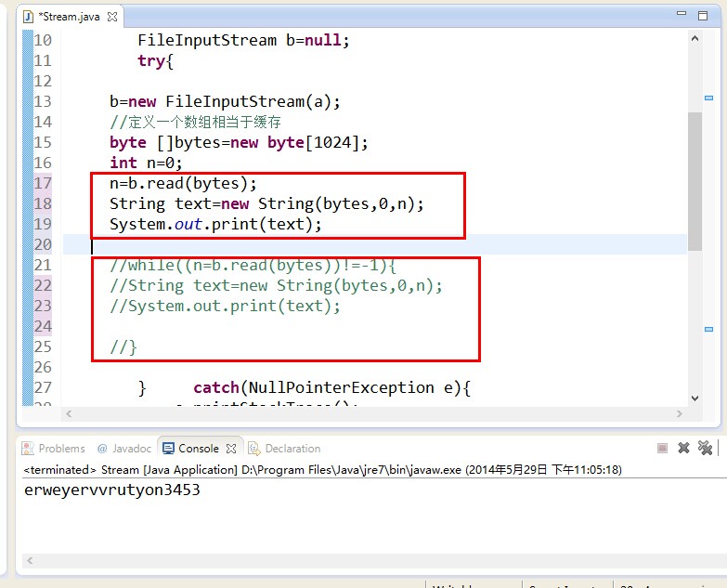Maximize the editor area
Viewport: 727px width, 588px height.
click(703, 16)
